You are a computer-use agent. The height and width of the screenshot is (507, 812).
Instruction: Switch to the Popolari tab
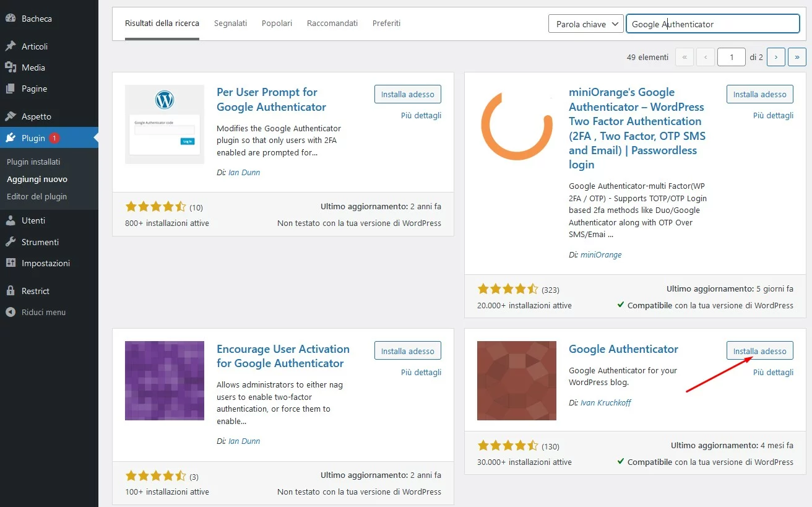point(277,24)
